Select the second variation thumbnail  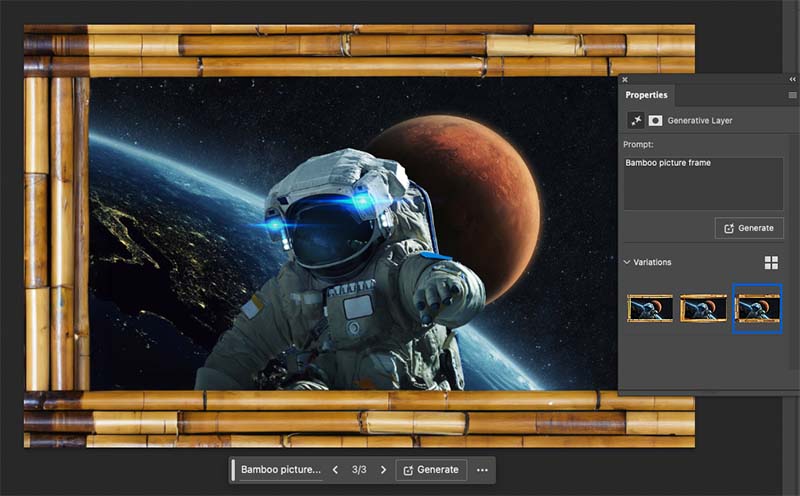tap(703, 309)
